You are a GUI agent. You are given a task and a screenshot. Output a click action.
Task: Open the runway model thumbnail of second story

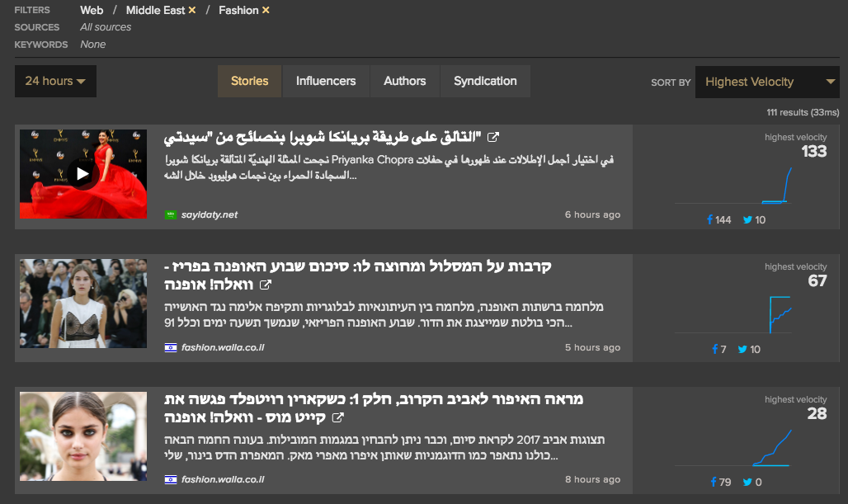click(82, 304)
